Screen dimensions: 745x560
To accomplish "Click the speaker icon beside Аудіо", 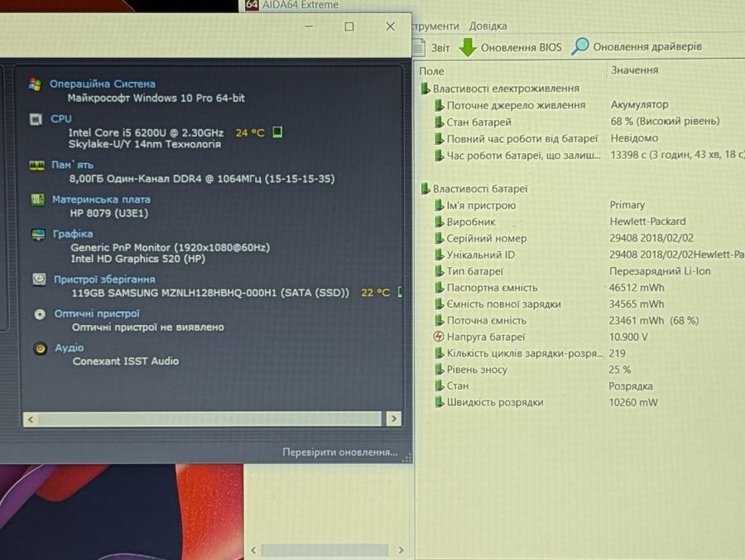I will point(41,348).
